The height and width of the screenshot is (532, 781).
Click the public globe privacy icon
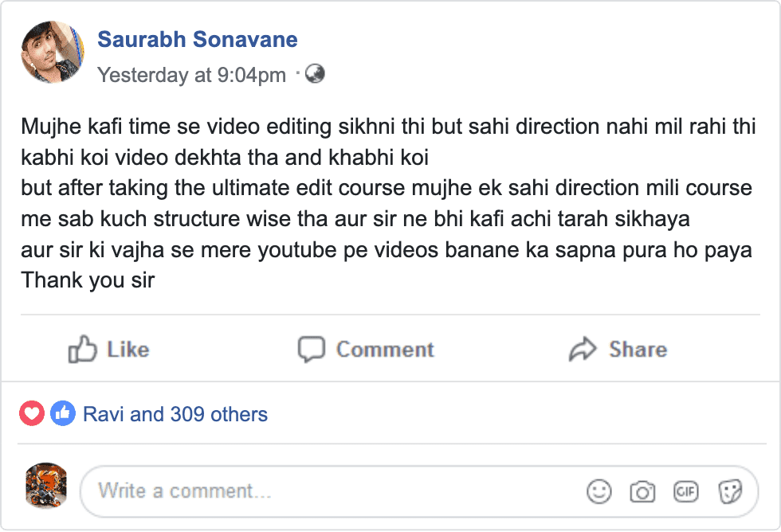click(316, 74)
